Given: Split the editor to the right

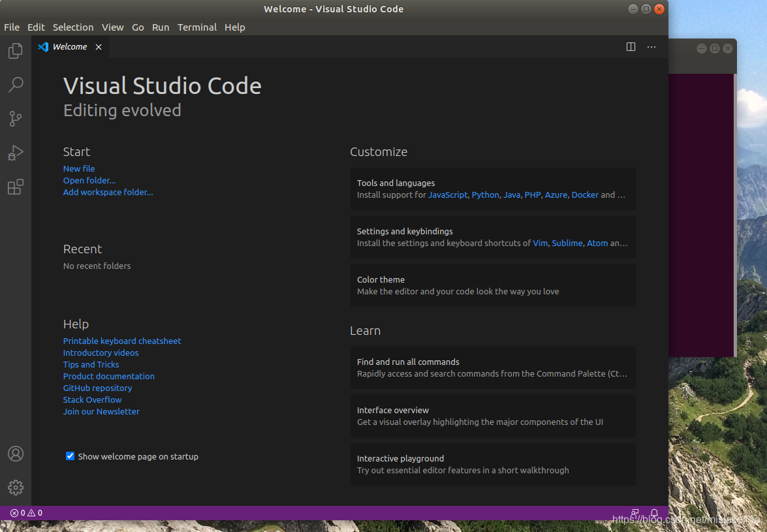Looking at the screenshot, I should [631, 47].
